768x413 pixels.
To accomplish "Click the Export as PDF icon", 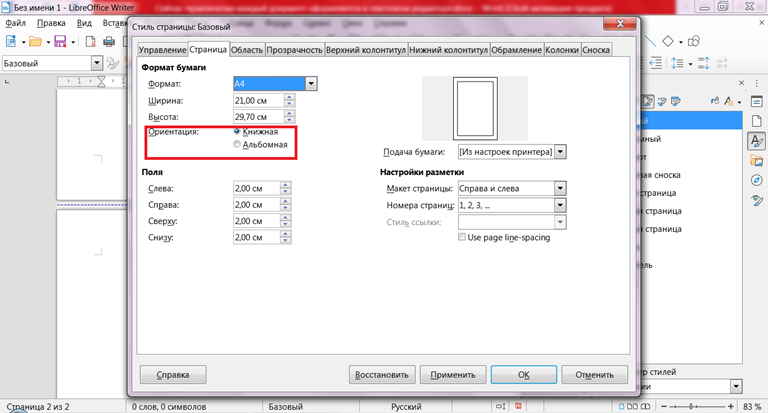I will coord(90,42).
